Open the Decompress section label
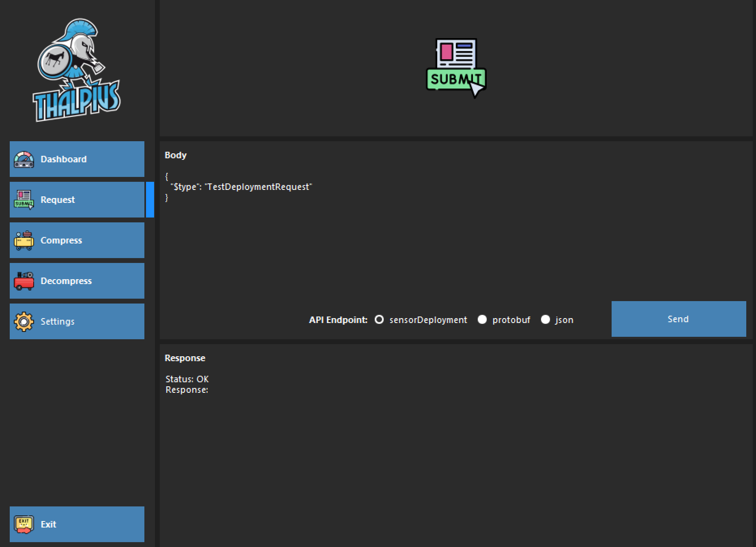This screenshot has height=547, width=756. (x=66, y=281)
